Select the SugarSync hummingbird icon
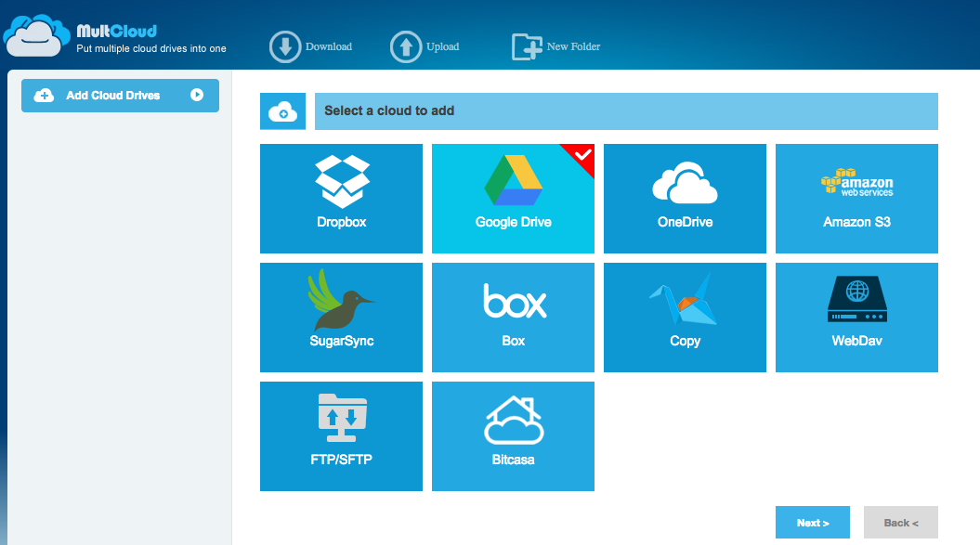The width and height of the screenshot is (980, 545). pos(341,300)
